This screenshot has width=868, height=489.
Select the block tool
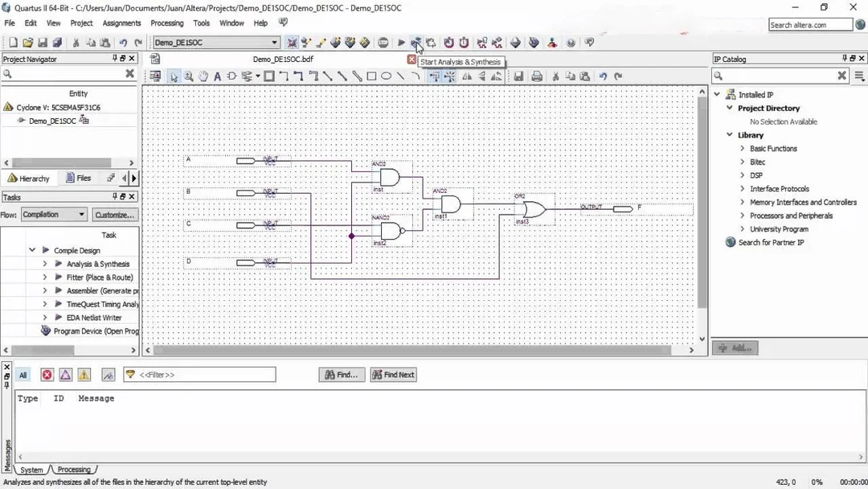tap(269, 76)
